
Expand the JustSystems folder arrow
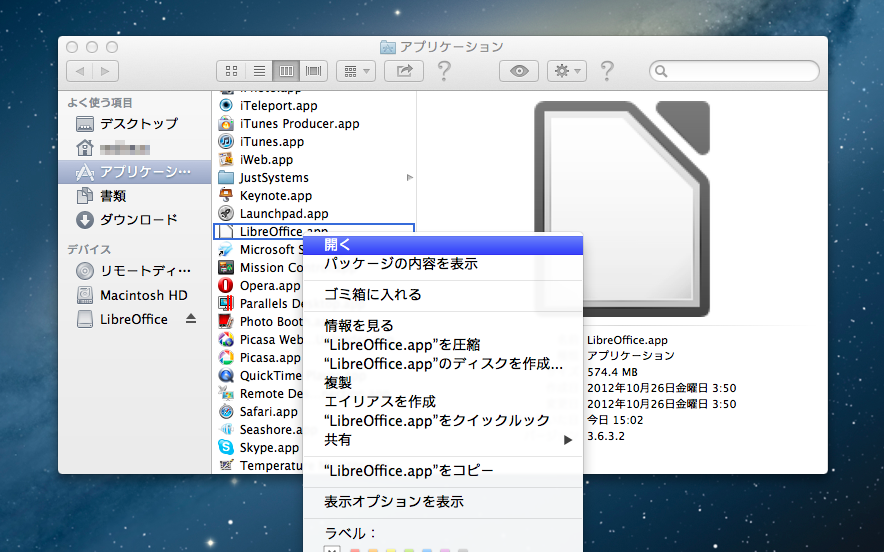(x=410, y=178)
